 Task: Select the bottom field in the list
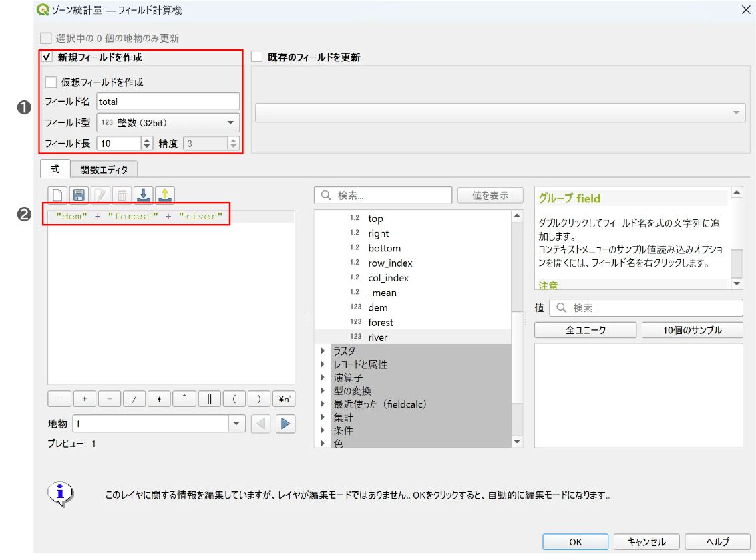(384, 248)
